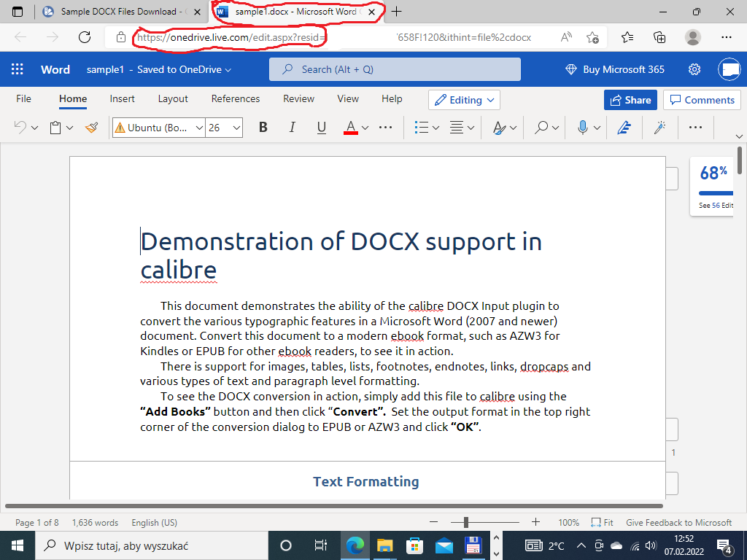Open the Insert ribbon tab
The height and width of the screenshot is (560, 747).
(x=122, y=98)
